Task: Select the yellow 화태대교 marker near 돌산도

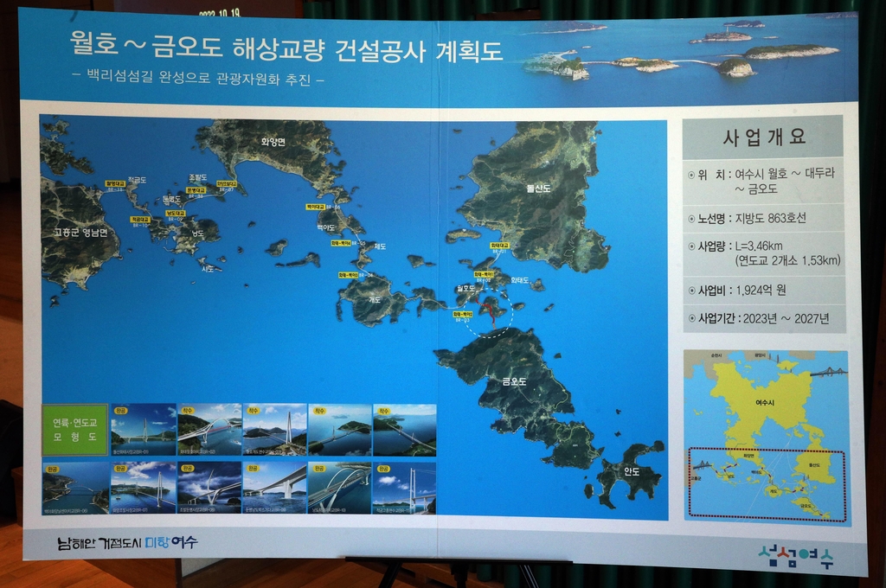Action: coord(499,246)
